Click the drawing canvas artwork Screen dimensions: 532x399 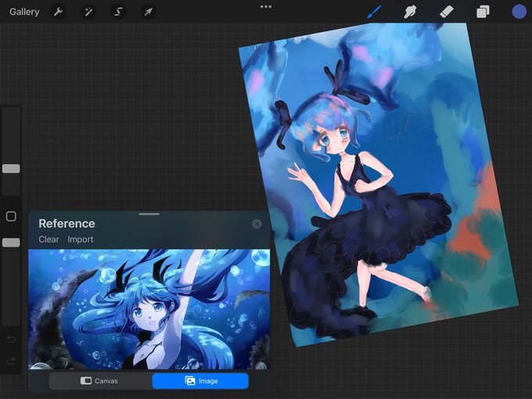click(x=379, y=185)
